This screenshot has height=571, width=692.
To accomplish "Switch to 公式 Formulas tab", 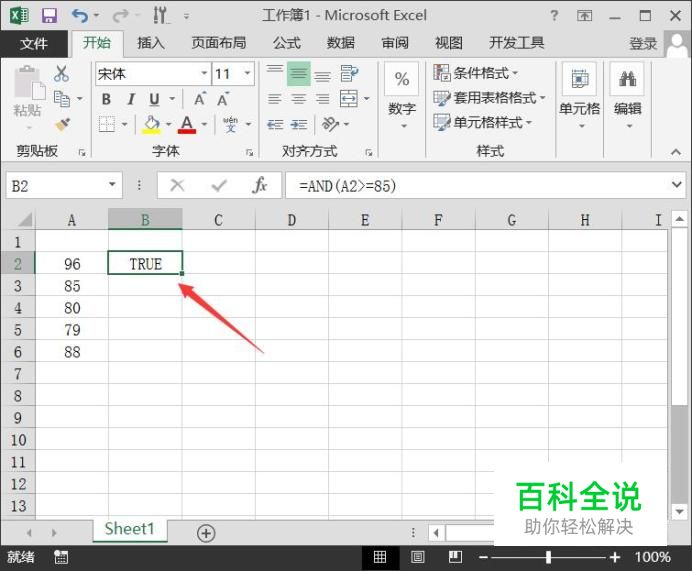I will point(286,43).
